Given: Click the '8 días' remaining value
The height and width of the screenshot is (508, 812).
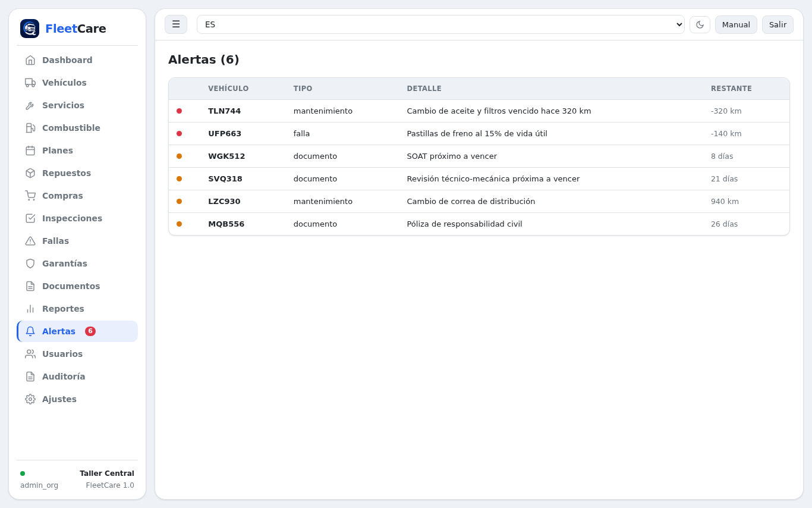Looking at the screenshot, I should click(722, 156).
